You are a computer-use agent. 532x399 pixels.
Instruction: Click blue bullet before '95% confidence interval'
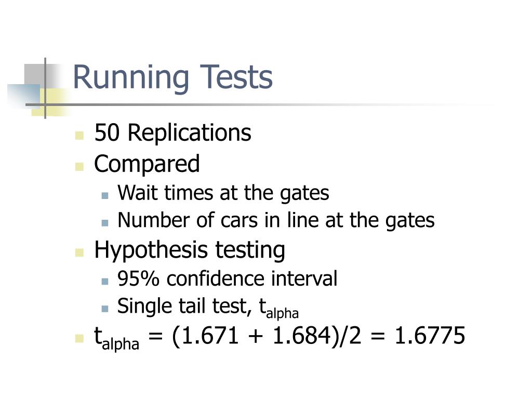pos(105,281)
